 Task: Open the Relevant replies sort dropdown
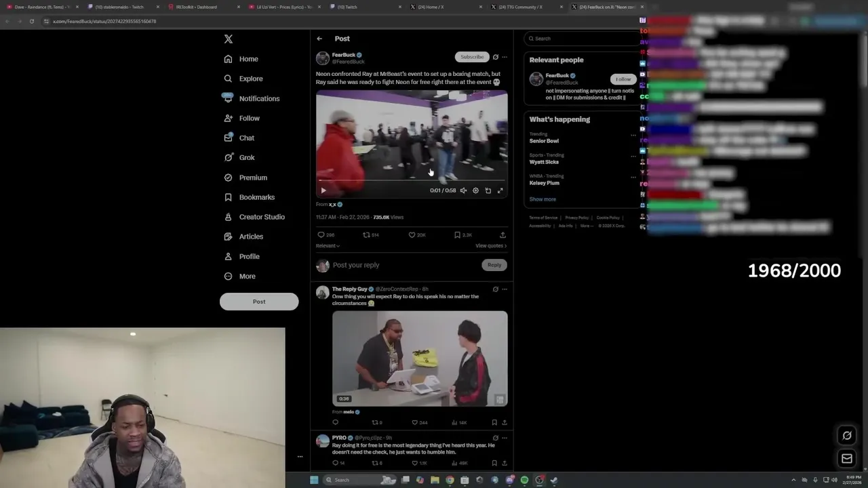328,246
